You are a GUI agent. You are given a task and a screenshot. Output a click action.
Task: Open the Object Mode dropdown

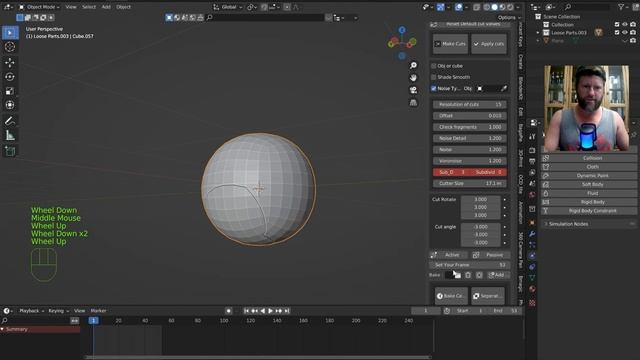(x=40, y=7)
